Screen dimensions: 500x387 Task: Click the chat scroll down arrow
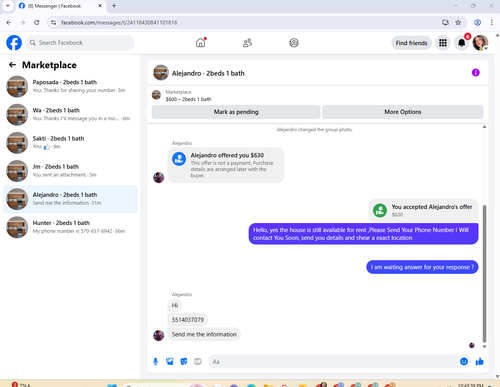tap(484, 347)
